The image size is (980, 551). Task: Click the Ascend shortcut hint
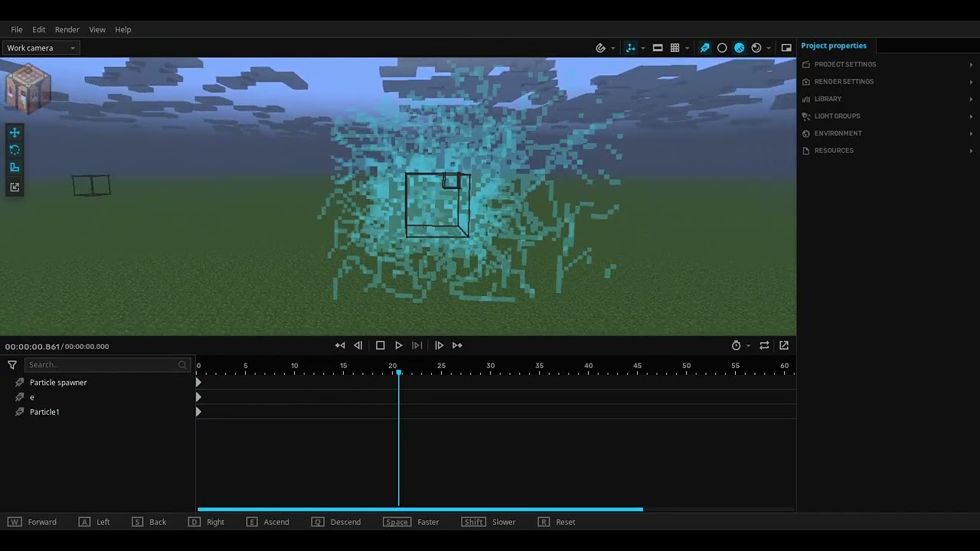268,522
